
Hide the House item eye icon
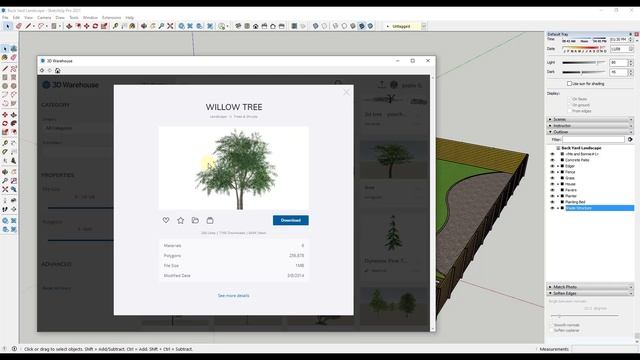pyautogui.click(x=552, y=184)
